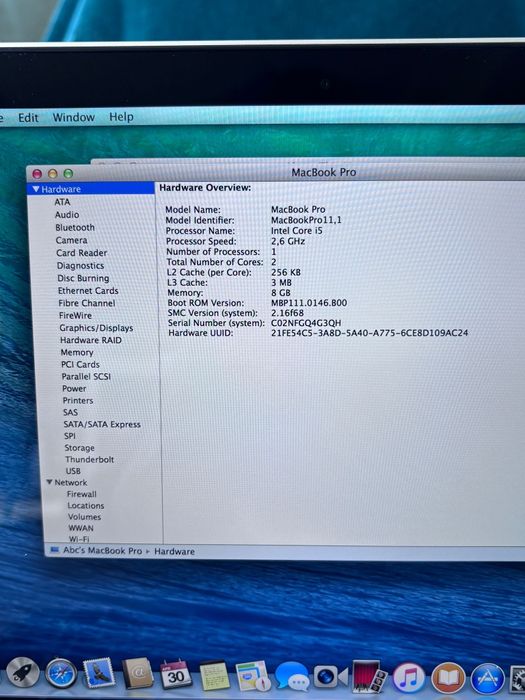Click SMC Version value 2.16f68
The image size is (525, 700).
288,313
